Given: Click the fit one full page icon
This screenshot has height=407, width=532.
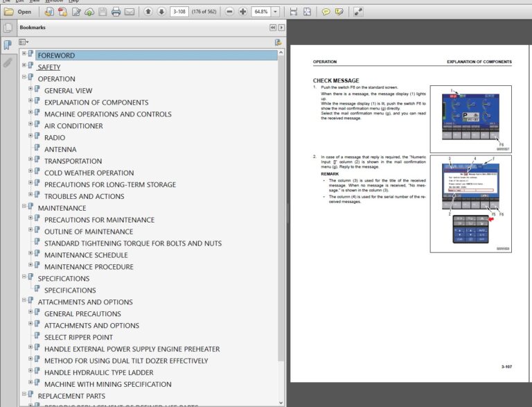Looking at the screenshot, I should pos(307,12).
